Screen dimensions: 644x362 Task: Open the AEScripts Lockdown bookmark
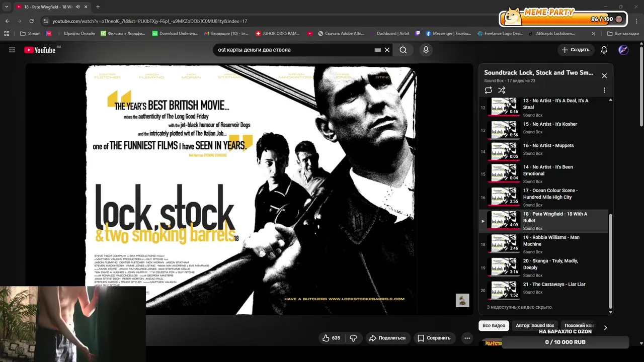pos(551,34)
